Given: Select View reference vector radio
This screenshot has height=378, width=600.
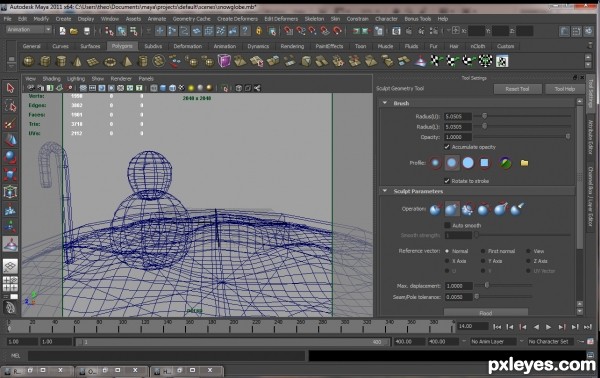Looking at the screenshot, I should pos(528,251).
